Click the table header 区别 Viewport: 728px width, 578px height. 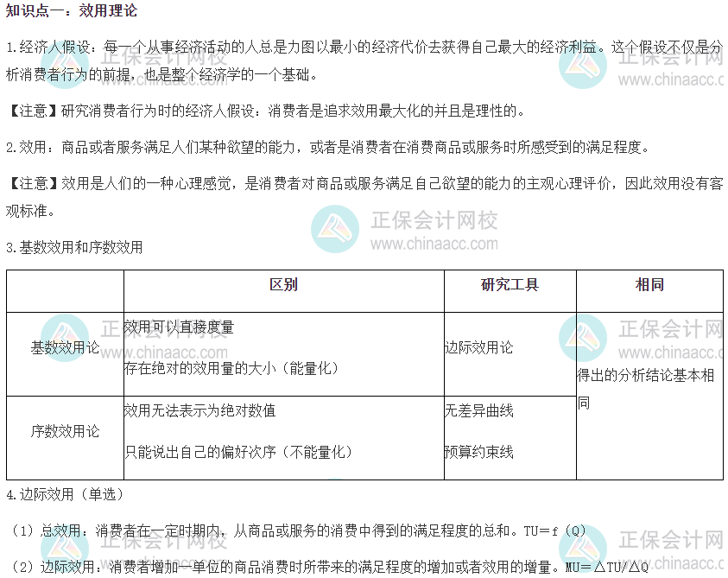click(x=283, y=284)
